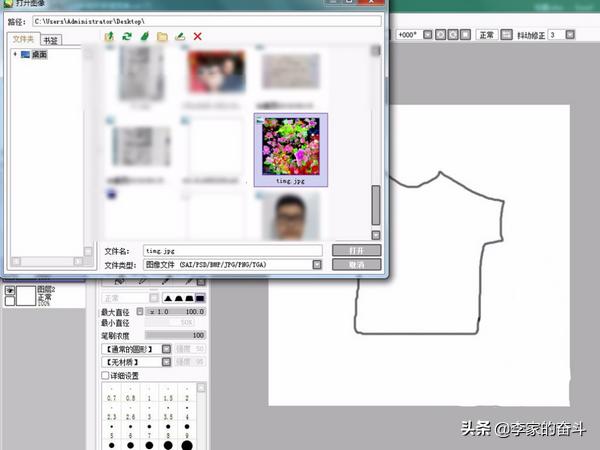Click the rename icon in dialog toolbar
600x450 pixels.
point(180,37)
